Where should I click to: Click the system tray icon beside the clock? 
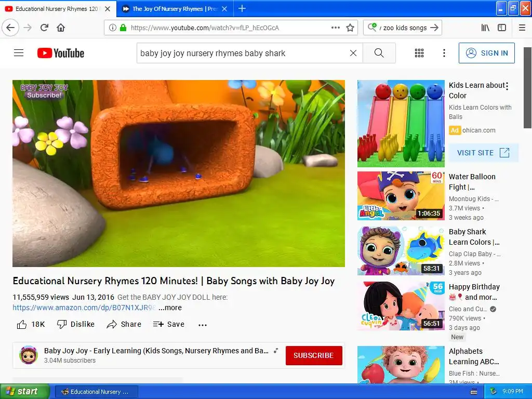[493, 392]
